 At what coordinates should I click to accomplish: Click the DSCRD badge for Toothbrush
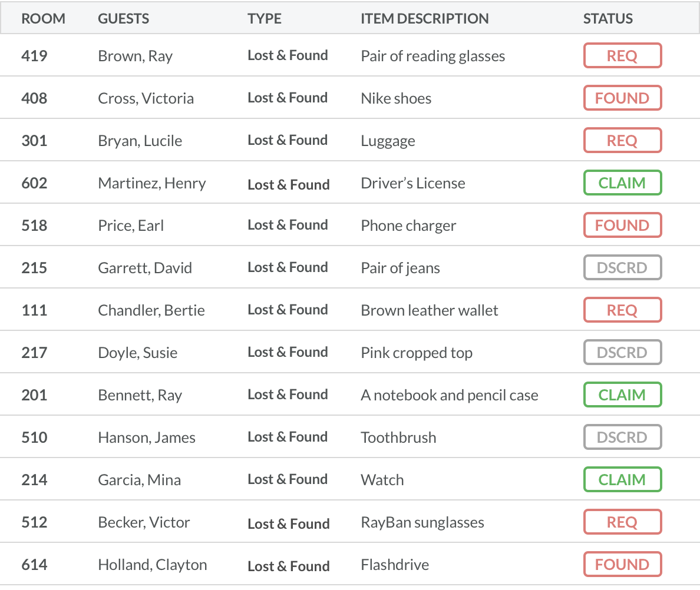click(622, 437)
